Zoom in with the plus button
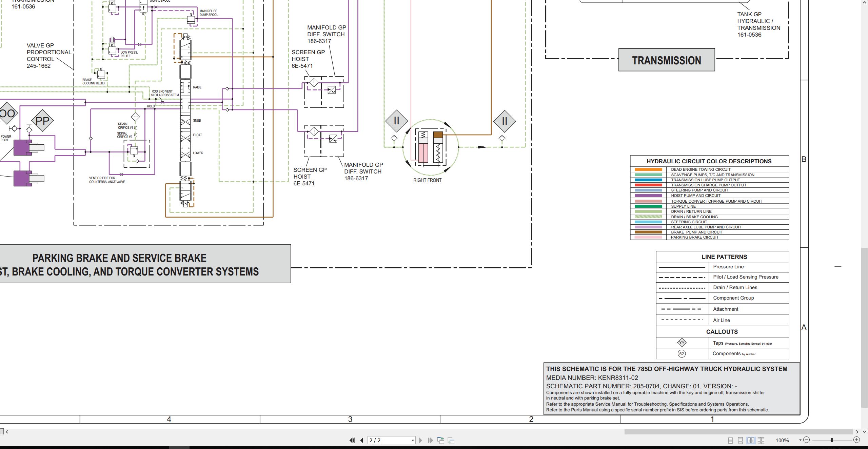The width and height of the screenshot is (868, 449). pos(856,440)
